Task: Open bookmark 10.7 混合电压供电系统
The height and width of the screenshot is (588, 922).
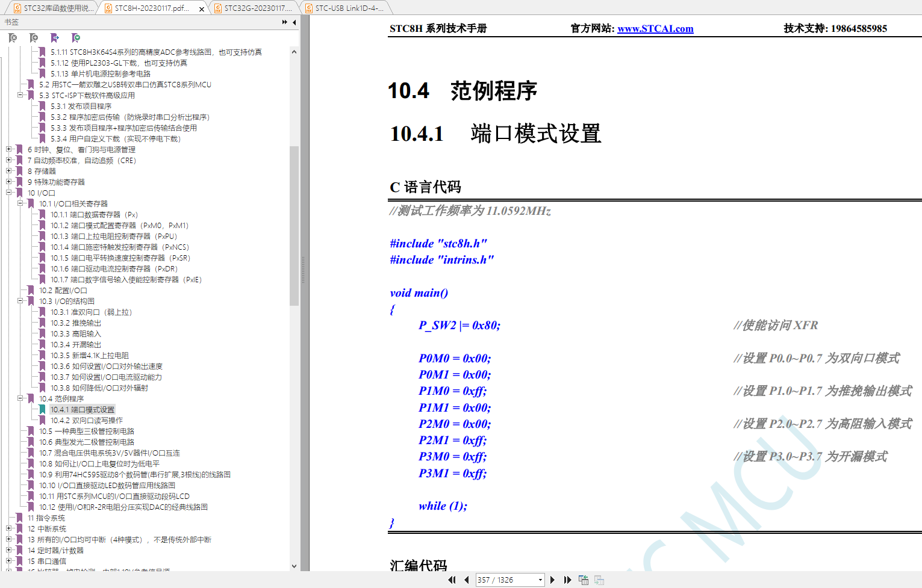Action: (110, 453)
